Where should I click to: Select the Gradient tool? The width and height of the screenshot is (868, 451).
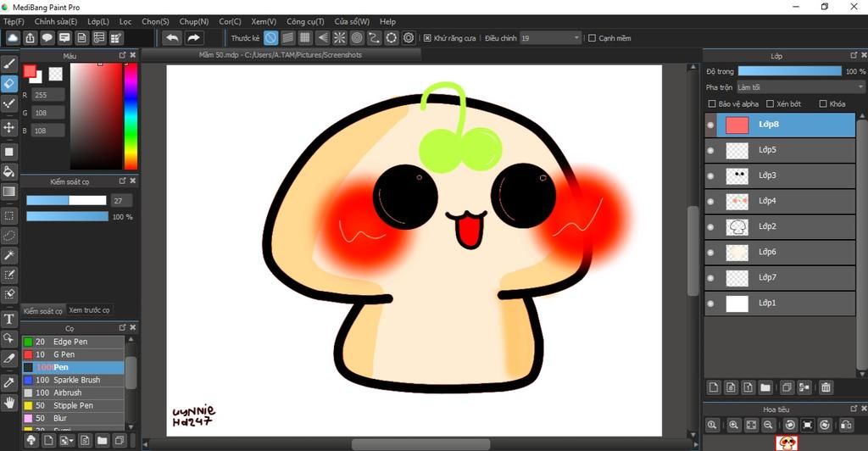[x=8, y=192]
